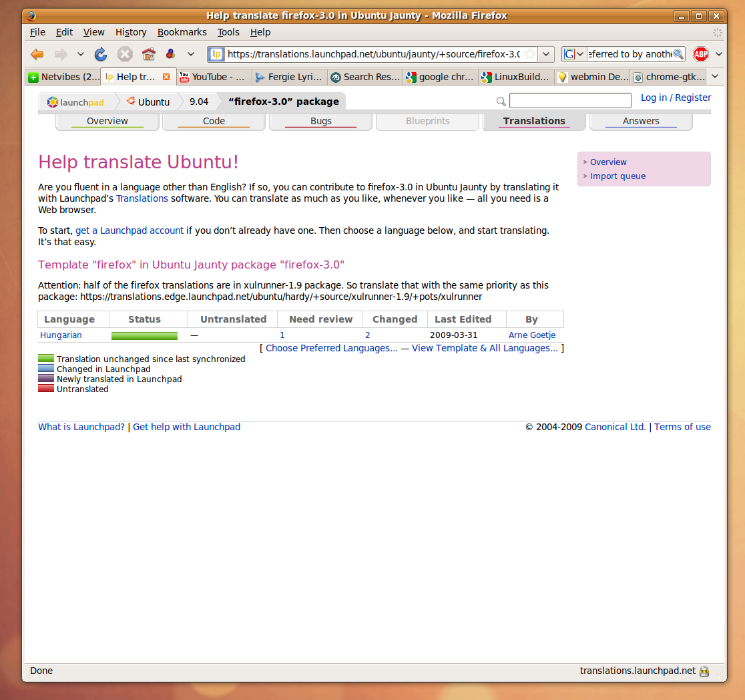Image resolution: width=745 pixels, height=700 pixels.
Task: Open the Launchpad Overview tab
Action: tap(107, 122)
